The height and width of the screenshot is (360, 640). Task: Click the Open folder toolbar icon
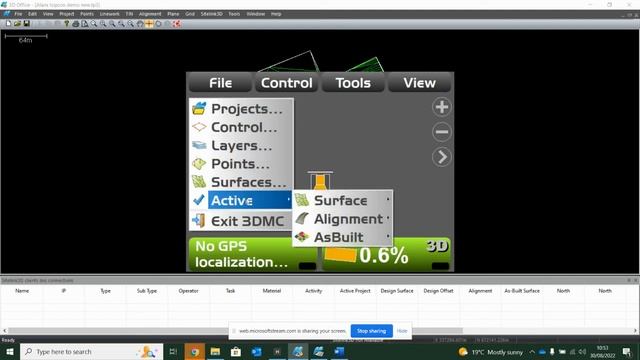tap(17, 24)
